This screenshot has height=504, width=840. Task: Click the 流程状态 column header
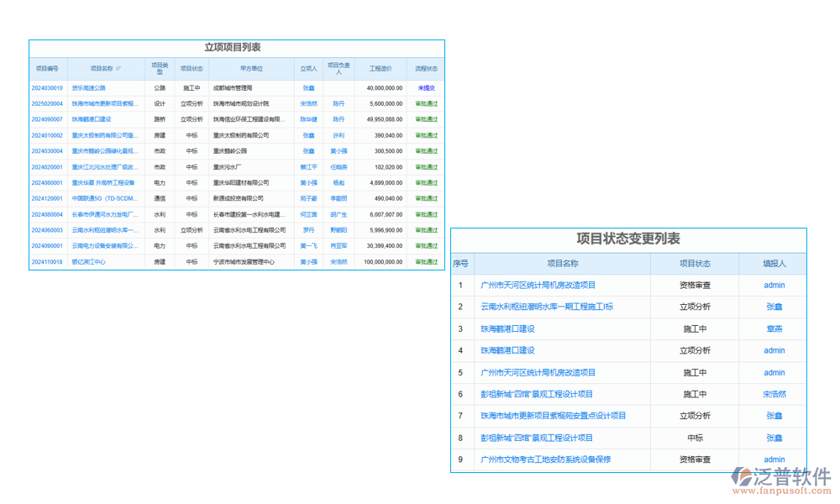tap(426, 69)
